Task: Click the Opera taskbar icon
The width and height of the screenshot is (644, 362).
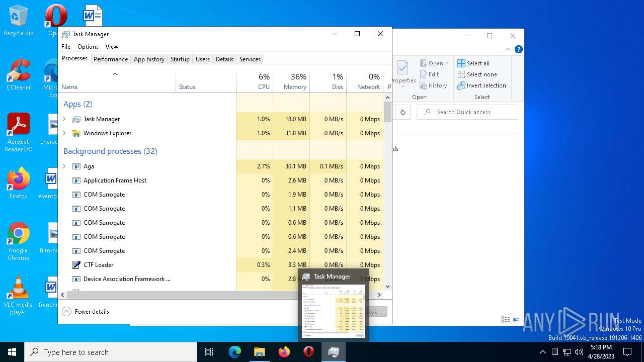Action: point(308,352)
